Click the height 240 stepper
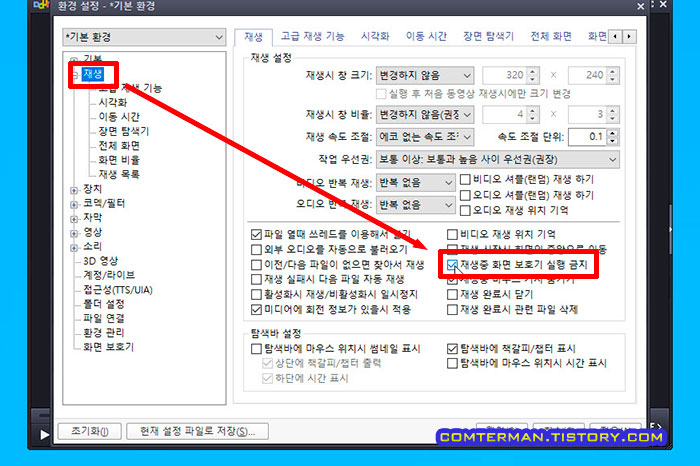The height and width of the screenshot is (466, 700). click(613, 75)
